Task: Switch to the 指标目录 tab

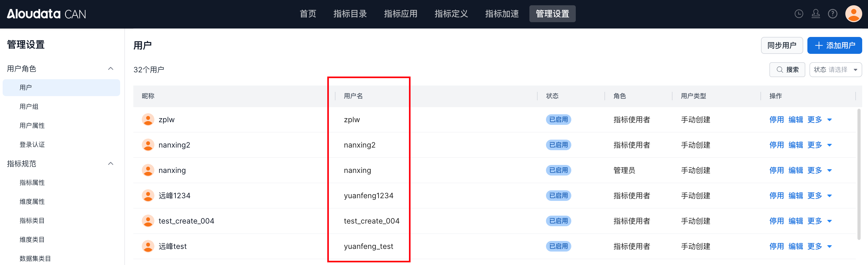Action: tap(350, 14)
